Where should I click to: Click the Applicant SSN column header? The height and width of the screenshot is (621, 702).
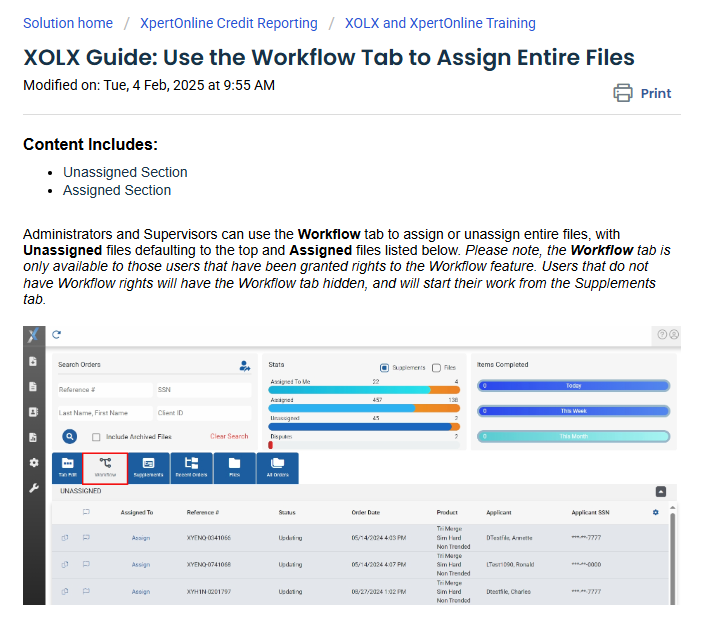(x=590, y=512)
